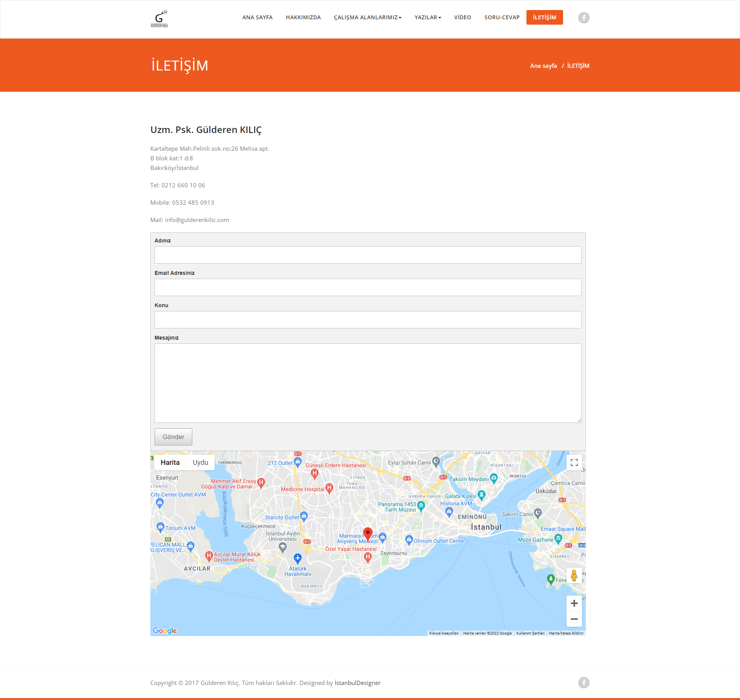Open the Facebook icon in the footer
Image resolution: width=740 pixels, height=700 pixels.
584,683
